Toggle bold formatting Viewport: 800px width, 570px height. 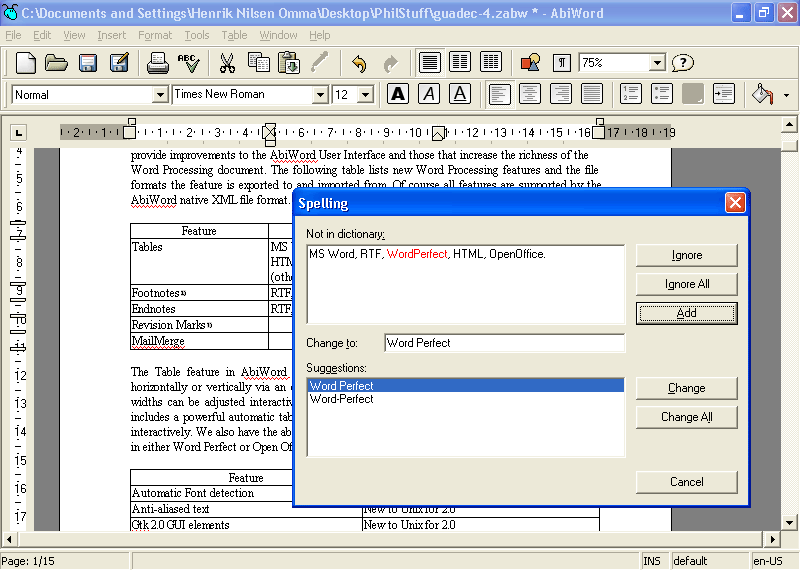pos(398,94)
